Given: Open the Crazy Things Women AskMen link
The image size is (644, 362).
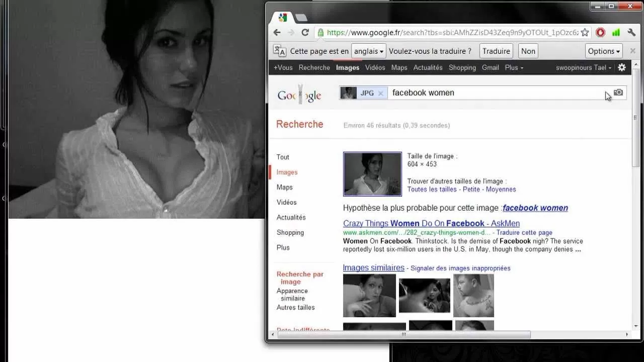Looking at the screenshot, I should pyautogui.click(x=431, y=223).
